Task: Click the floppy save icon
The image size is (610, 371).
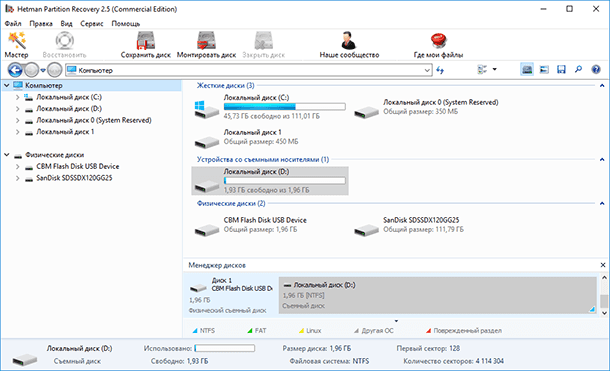Action: 561,70
